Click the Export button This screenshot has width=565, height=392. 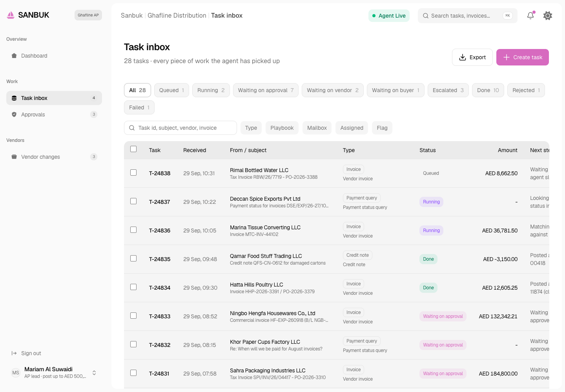(x=472, y=57)
